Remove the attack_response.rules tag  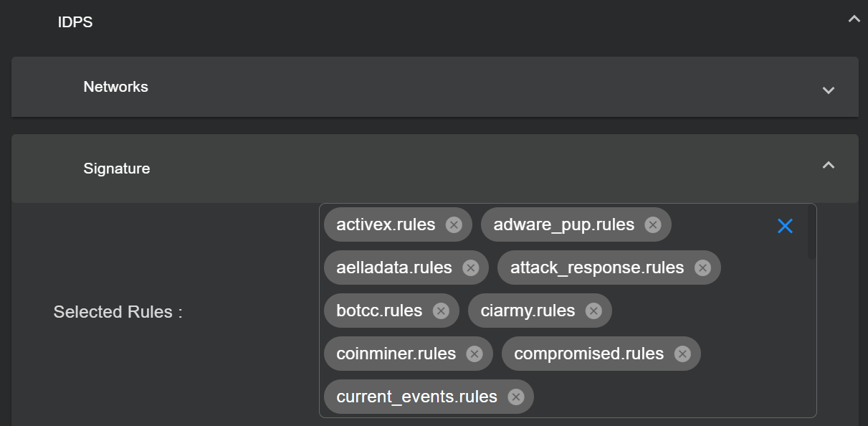pyautogui.click(x=702, y=268)
